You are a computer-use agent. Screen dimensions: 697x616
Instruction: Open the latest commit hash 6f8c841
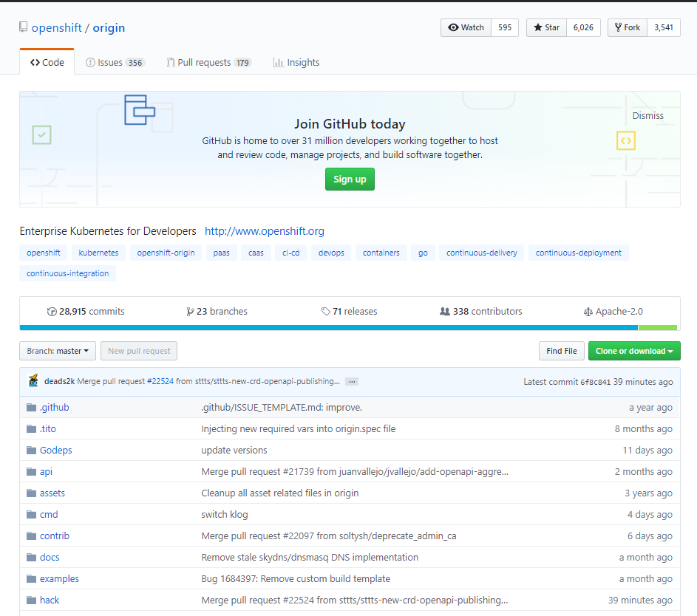pyautogui.click(x=596, y=382)
